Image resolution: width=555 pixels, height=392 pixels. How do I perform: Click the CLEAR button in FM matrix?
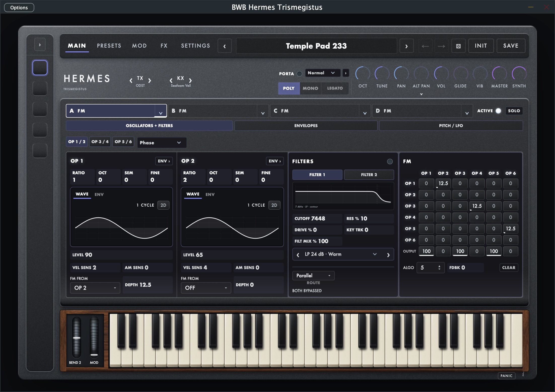[509, 268]
